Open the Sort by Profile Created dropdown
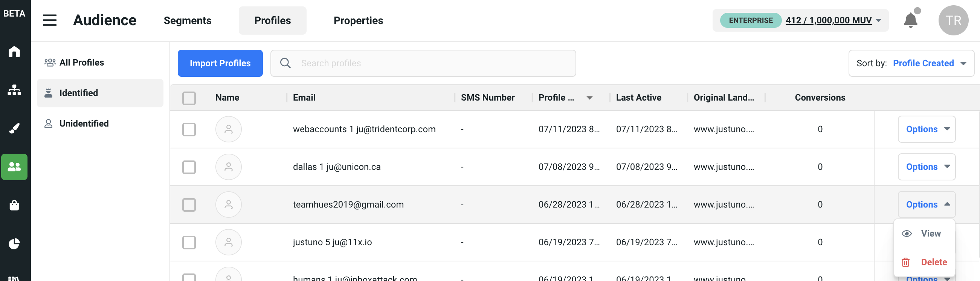 pos(911,63)
